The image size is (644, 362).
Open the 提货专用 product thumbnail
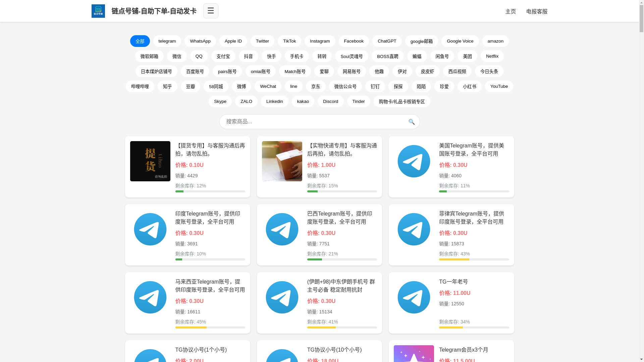[150, 161]
